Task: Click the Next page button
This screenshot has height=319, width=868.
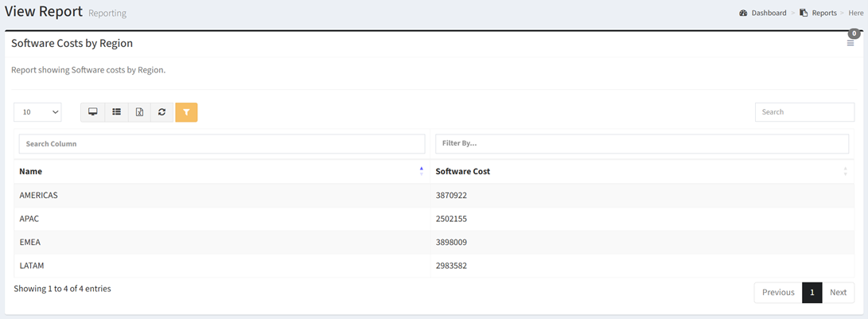Action: (838, 293)
